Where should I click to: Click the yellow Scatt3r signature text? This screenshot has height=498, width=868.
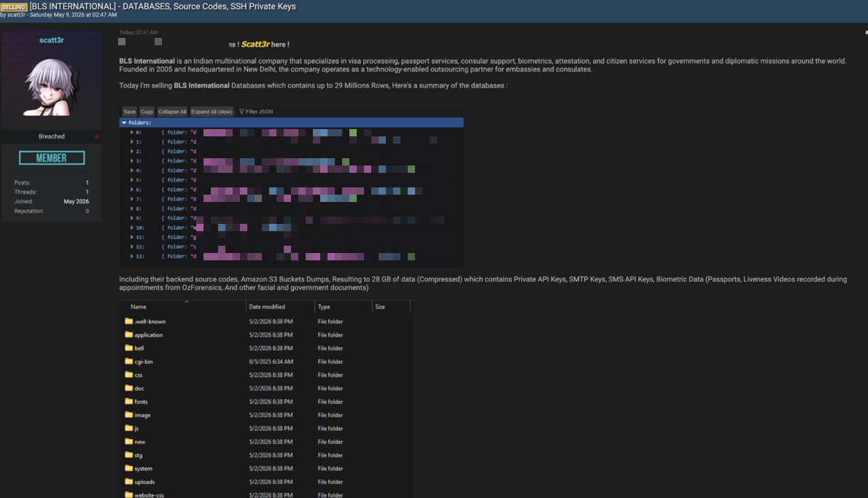(255, 44)
